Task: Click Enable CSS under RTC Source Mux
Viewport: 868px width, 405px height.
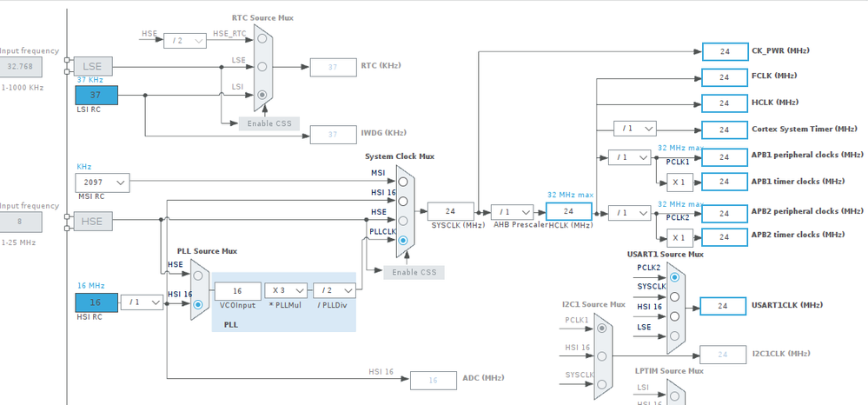Action: point(269,123)
